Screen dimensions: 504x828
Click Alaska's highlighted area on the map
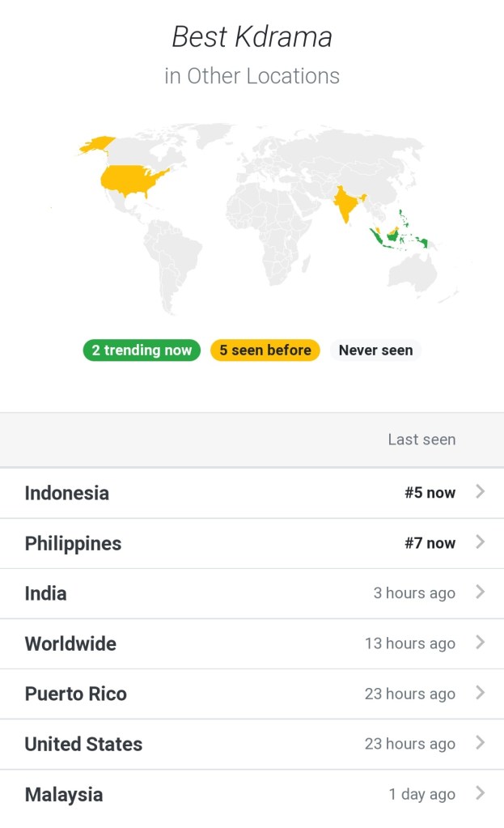(96, 144)
